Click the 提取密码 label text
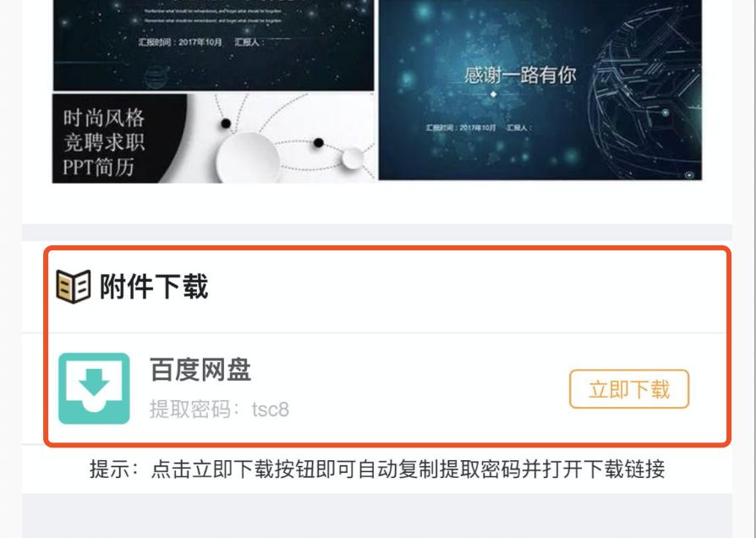The image size is (756, 538). pos(189,409)
